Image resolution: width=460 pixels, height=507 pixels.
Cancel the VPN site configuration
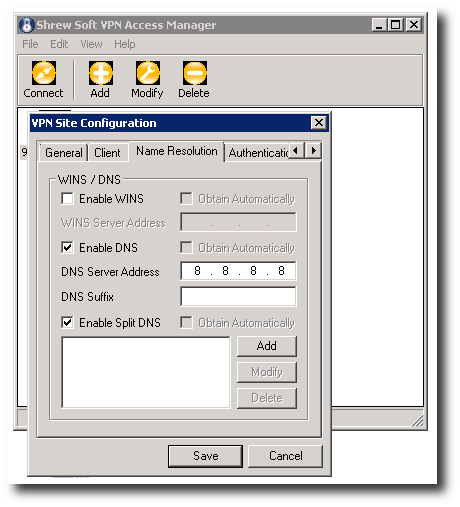tap(286, 456)
